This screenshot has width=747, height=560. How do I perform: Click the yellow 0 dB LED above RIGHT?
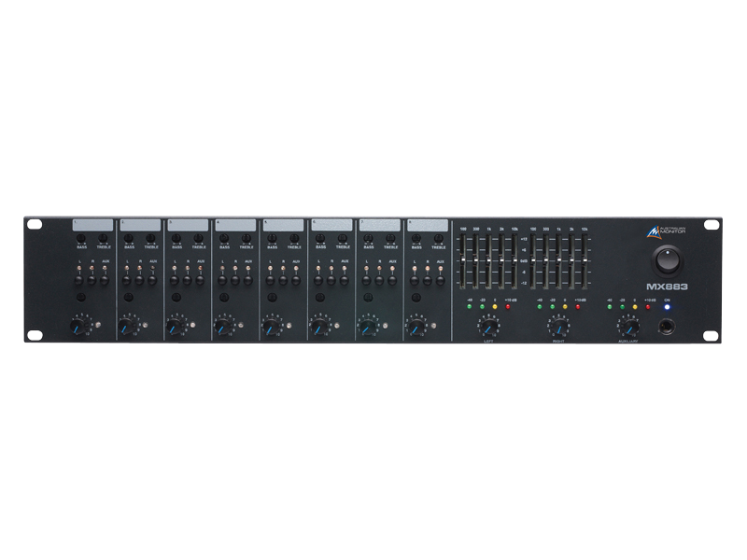[x=567, y=306]
